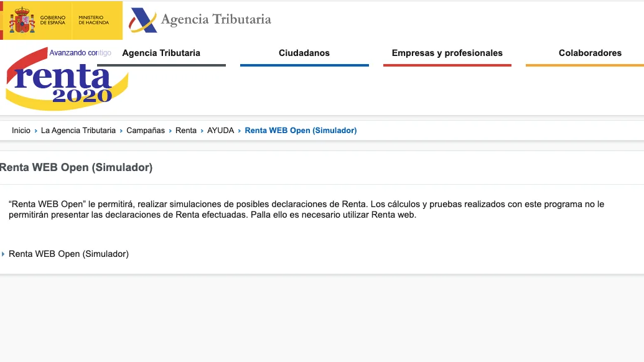
Task: Open the AYUDA breadcrumb link
Action: point(220,131)
